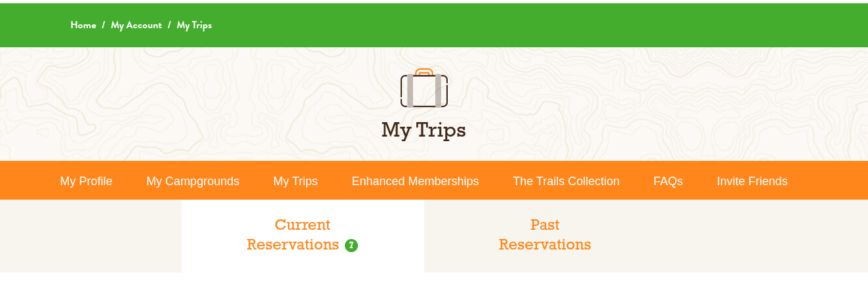Screen dimensions: 868x283
Task: Click the My Trips page heading
Action: point(424,130)
